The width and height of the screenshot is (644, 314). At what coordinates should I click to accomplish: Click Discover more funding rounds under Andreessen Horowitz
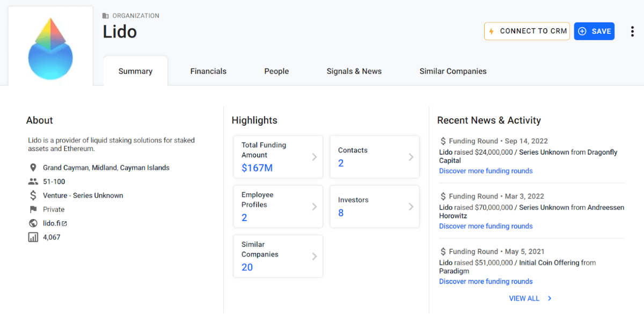[486, 226]
